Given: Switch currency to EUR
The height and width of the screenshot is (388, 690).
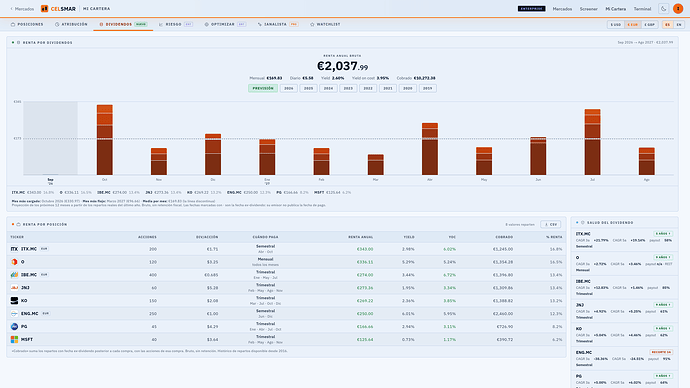Looking at the screenshot, I should 632,25.
